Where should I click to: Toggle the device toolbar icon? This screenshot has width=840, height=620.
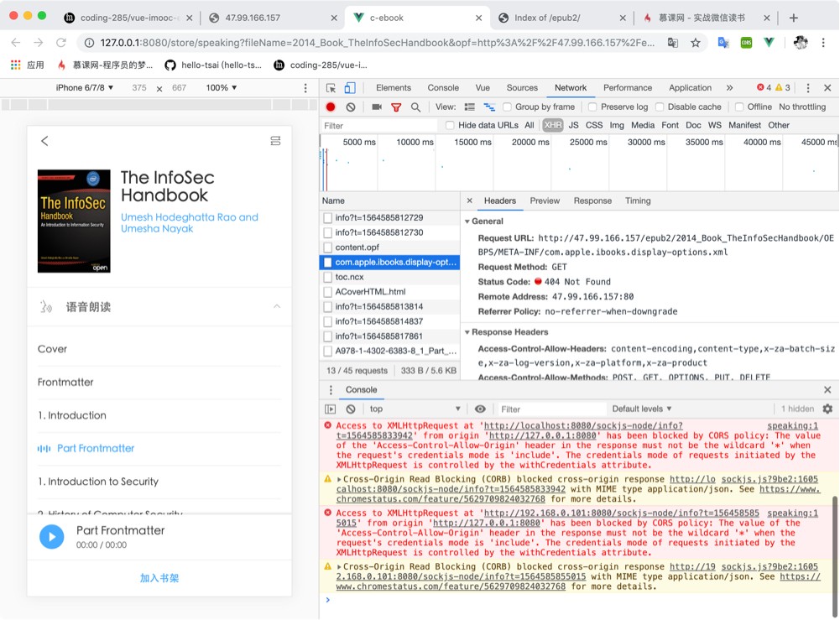[x=350, y=88]
